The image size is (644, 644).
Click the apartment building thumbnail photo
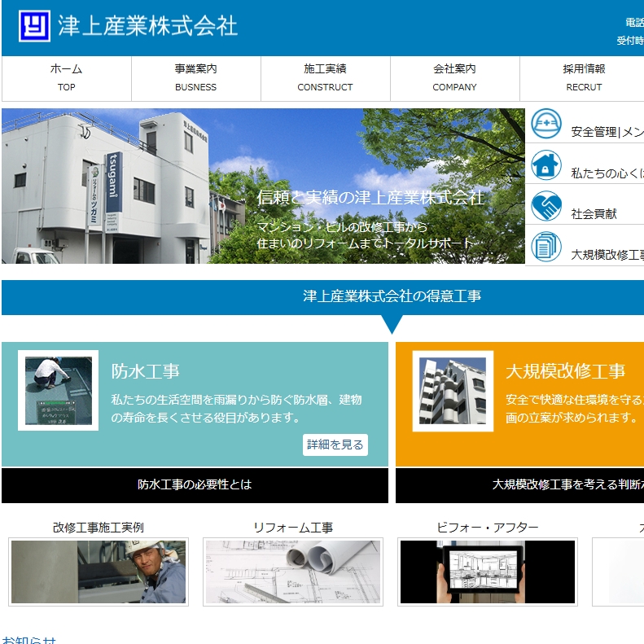click(x=453, y=391)
